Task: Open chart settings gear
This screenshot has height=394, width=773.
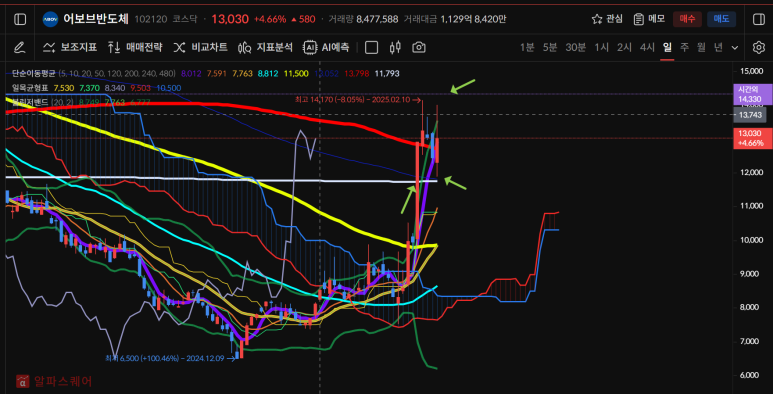Action: point(758,47)
